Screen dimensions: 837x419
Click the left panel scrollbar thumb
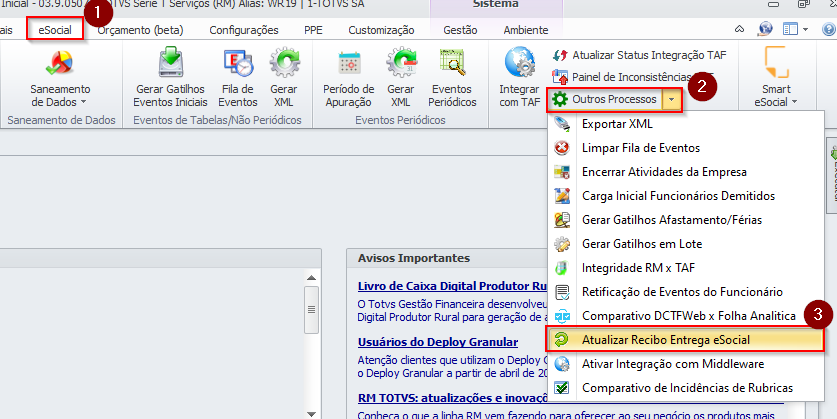[312, 310]
